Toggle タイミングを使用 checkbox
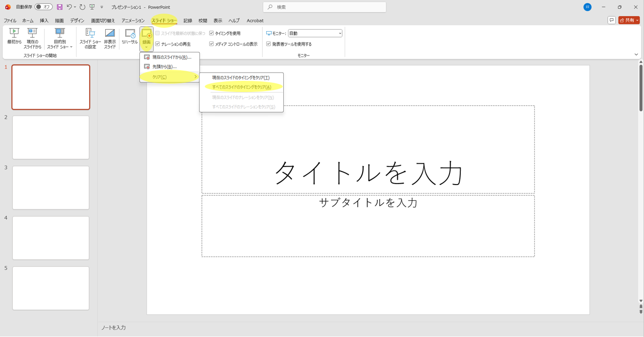 (x=212, y=34)
